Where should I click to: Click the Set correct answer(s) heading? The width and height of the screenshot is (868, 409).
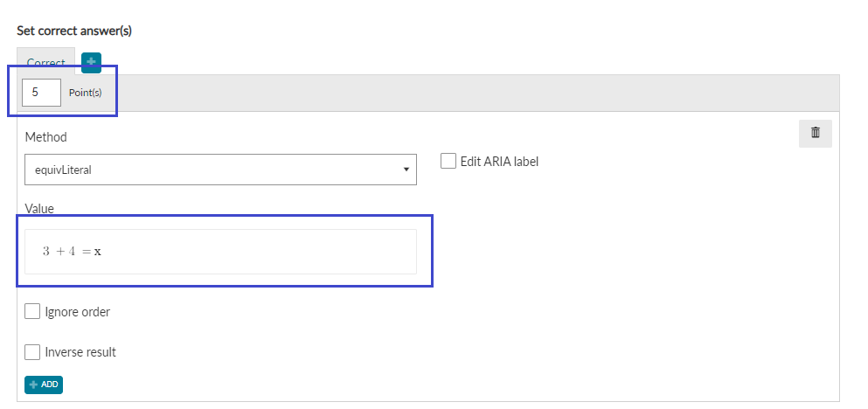click(74, 31)
